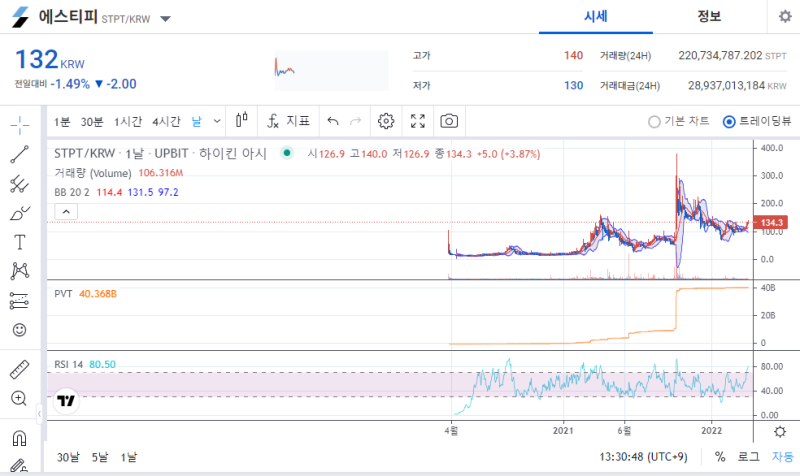
Task: Set date range to 30날
Action: 68,457
